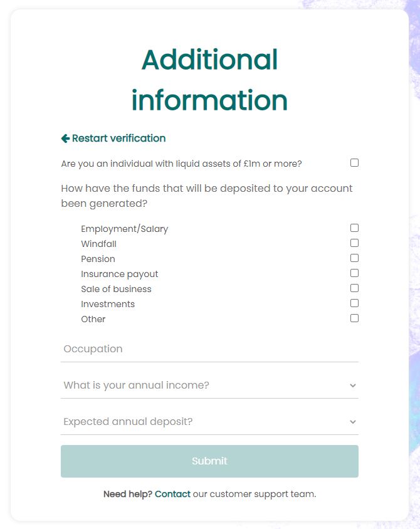Click the back arrow icon beside Restart verification
Viewport: 420px width, 529px height.
(x=65, y=139)
